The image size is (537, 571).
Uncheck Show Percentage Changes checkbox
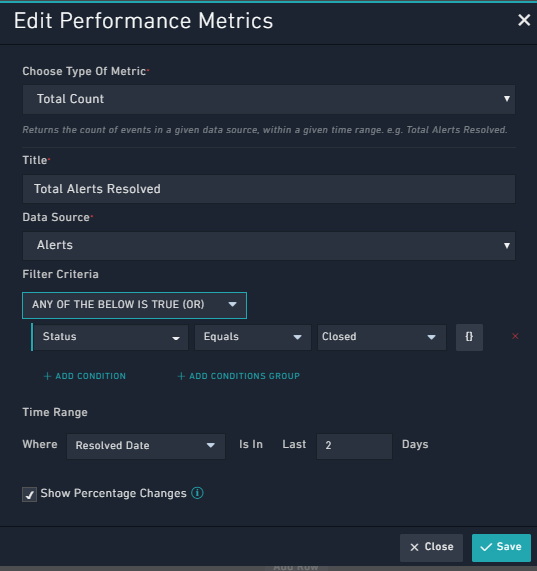[29, 495]
